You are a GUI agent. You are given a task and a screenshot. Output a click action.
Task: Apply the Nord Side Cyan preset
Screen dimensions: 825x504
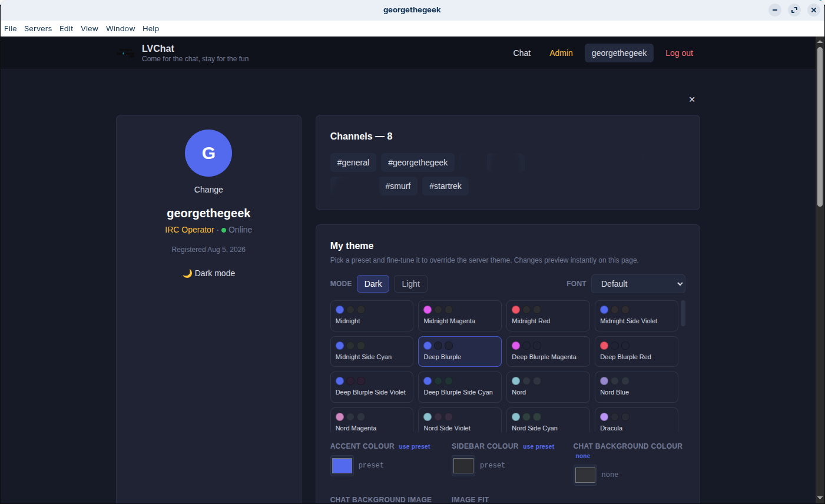(548, 421)
